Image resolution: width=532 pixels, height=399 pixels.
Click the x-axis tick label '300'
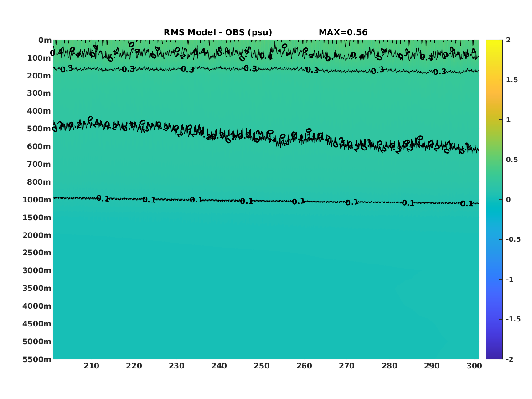click(474, 366)
